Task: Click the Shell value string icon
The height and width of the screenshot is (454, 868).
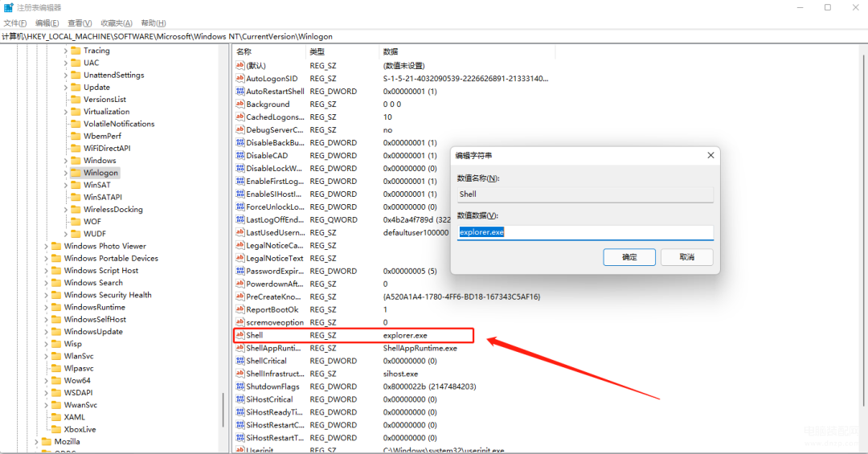Action: (240, 335)
